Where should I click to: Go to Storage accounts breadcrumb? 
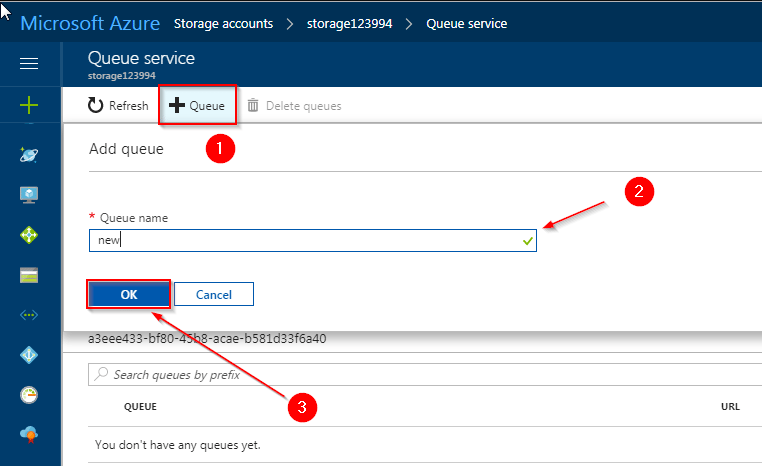[x=224, y=24]
